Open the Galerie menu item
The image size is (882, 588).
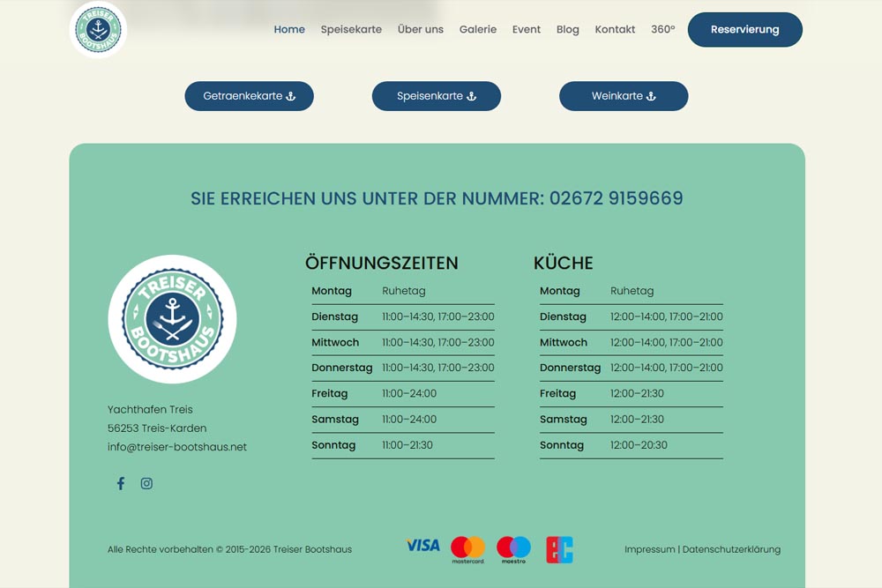(477, 29)
